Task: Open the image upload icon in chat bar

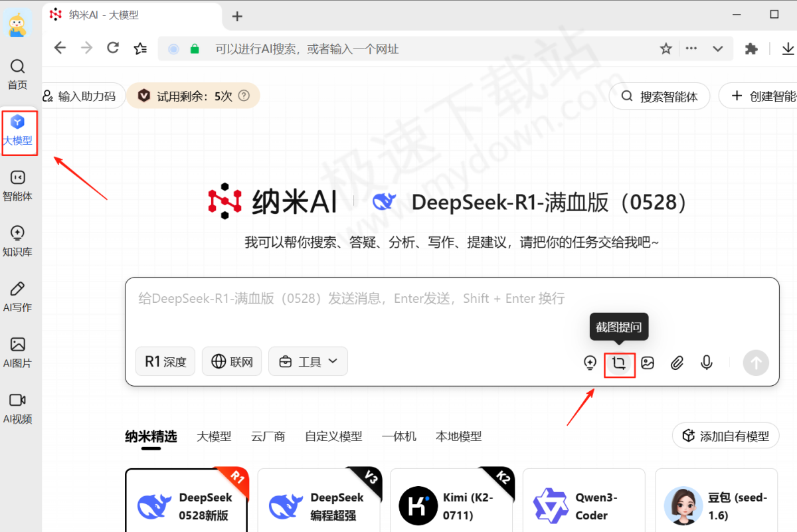Action: click(648, 363)
